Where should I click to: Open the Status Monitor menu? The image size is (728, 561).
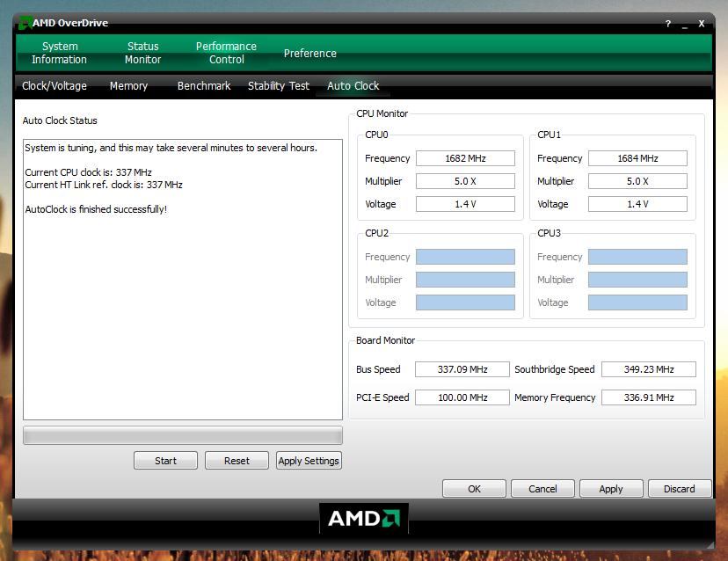pos(143,53)
